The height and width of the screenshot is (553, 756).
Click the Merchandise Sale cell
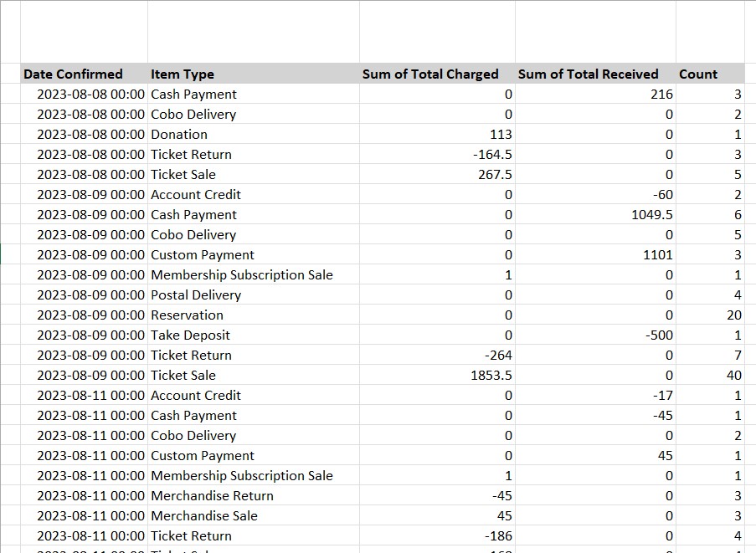pyautogui.click(x=253, y=516)
